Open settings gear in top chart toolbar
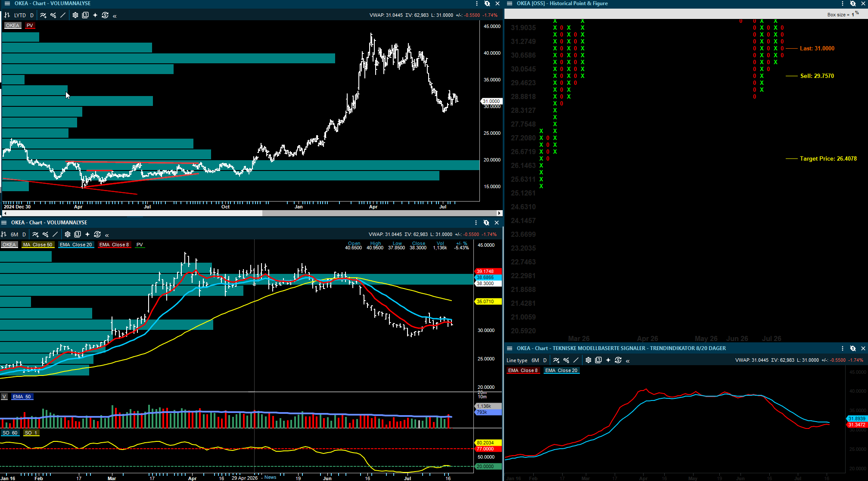 pyautogui.click(x=75, y=15)
